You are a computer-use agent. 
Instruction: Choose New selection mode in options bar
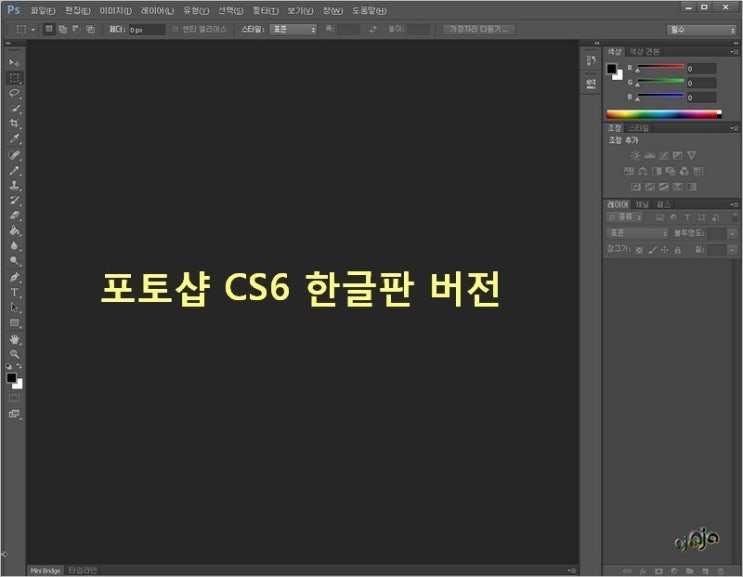(x=49, y=29)
